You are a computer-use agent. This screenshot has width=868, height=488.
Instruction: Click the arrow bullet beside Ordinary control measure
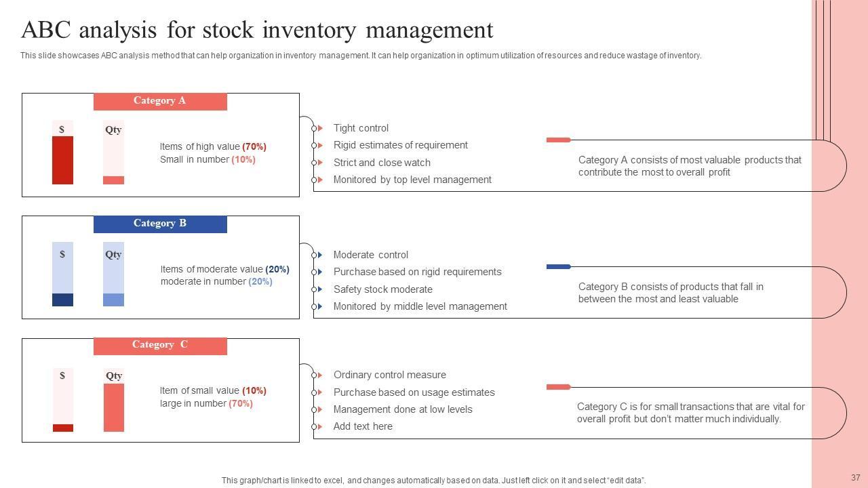point(319,375)
